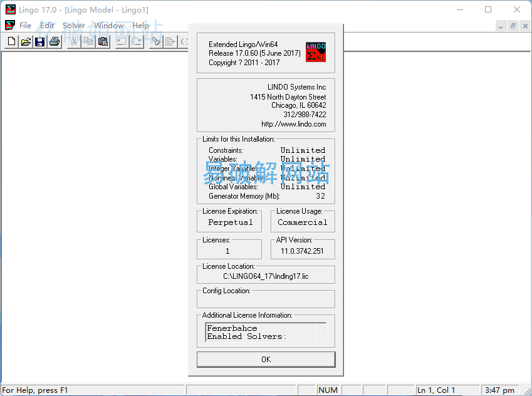Click the Redo arrow icon
This screenshot has height=396, width=532.
(136, 42)
